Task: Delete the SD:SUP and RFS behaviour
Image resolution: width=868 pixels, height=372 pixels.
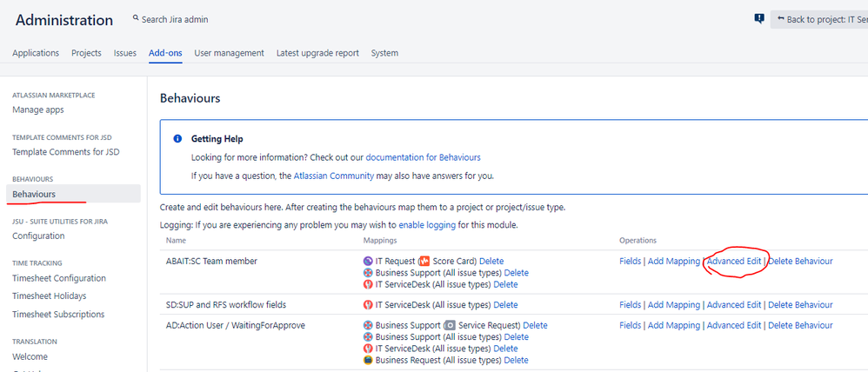Action: pos(800,305)
